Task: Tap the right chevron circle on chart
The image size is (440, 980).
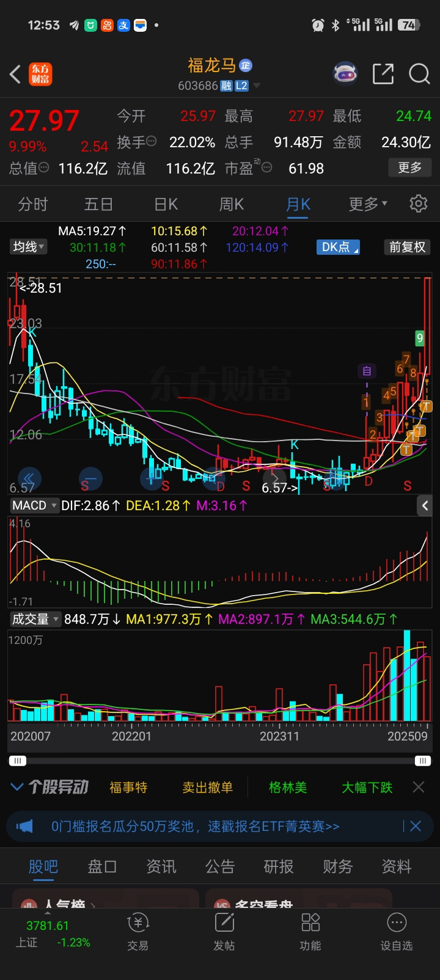Action: (x=274, y=478)
